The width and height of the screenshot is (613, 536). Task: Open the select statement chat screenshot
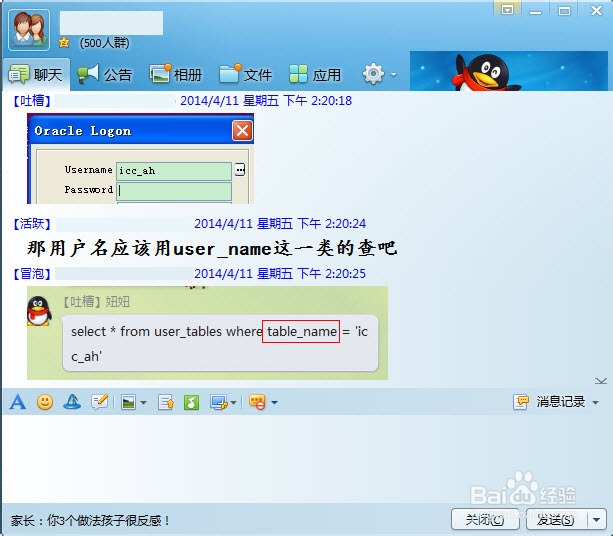pos(207,333)
